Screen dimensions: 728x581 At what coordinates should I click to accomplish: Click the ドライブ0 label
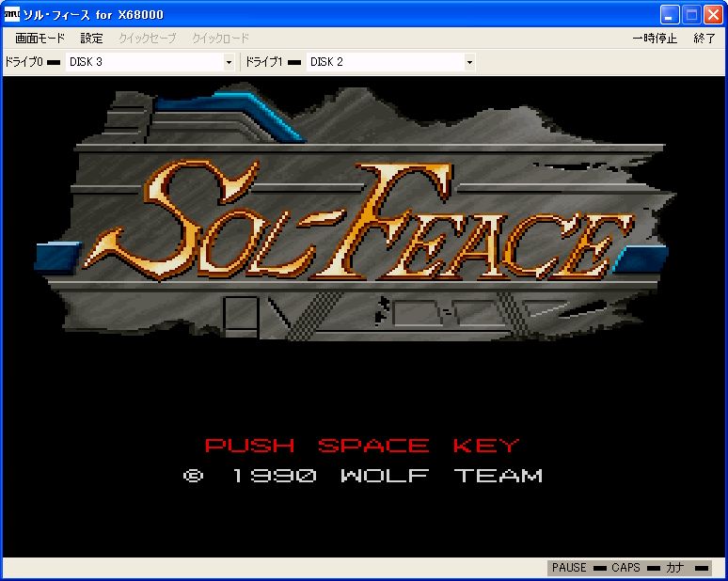pyautogui.click(x=24, y=62)
